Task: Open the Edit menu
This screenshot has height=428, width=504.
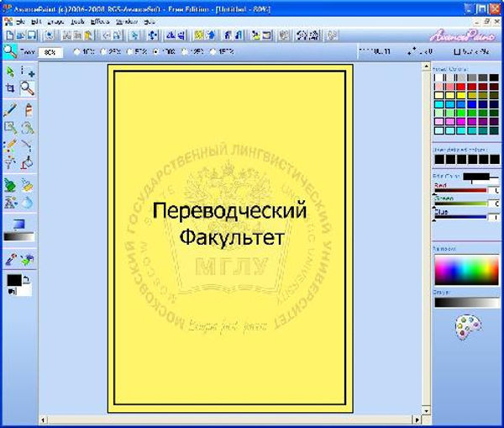Action: pos(36,22)
